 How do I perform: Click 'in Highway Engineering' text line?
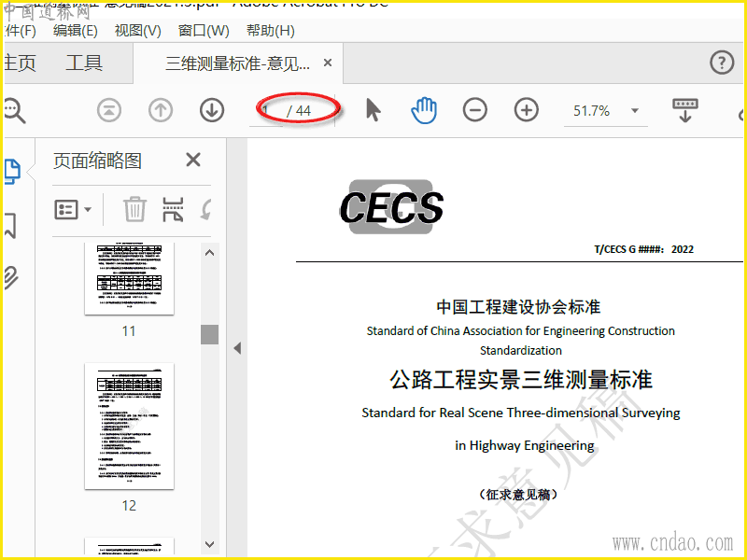click(525, 446)
